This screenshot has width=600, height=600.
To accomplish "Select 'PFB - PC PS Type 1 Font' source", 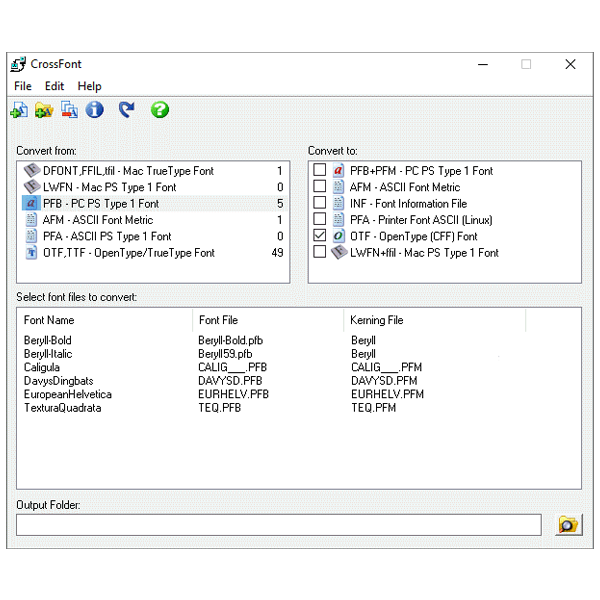I will click(154, 204).
